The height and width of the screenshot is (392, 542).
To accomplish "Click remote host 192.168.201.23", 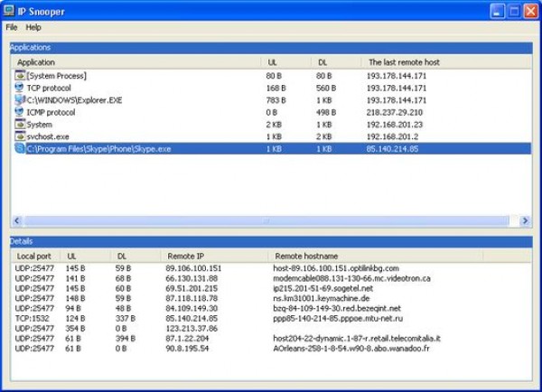I will click(395, 125).
